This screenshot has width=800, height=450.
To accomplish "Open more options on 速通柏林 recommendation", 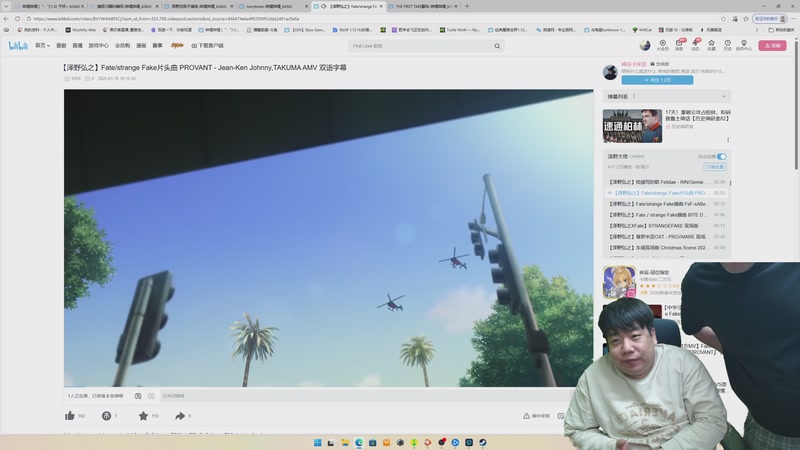I will [728, 139].
